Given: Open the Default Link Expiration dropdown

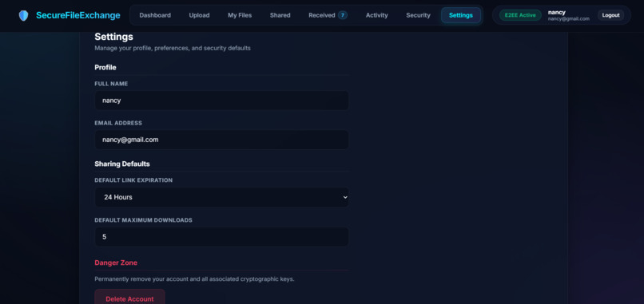Looking at the screenshot, I should click(222, 197).
